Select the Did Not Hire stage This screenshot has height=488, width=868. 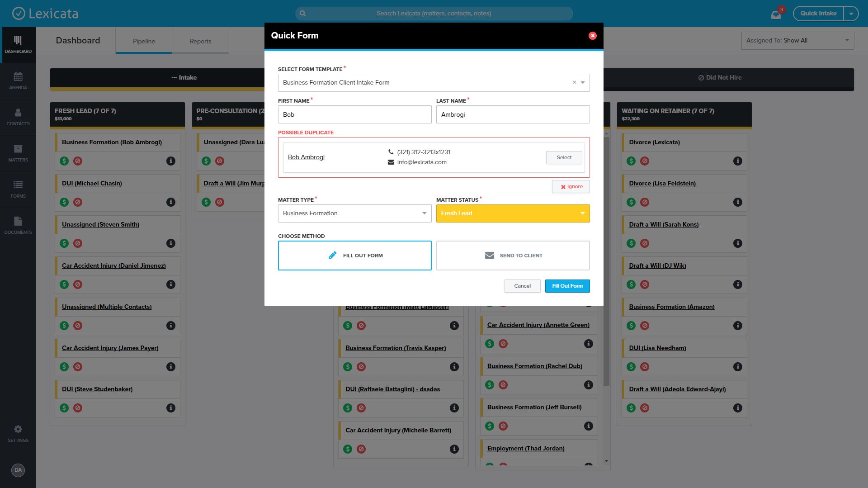pos(720,78)
